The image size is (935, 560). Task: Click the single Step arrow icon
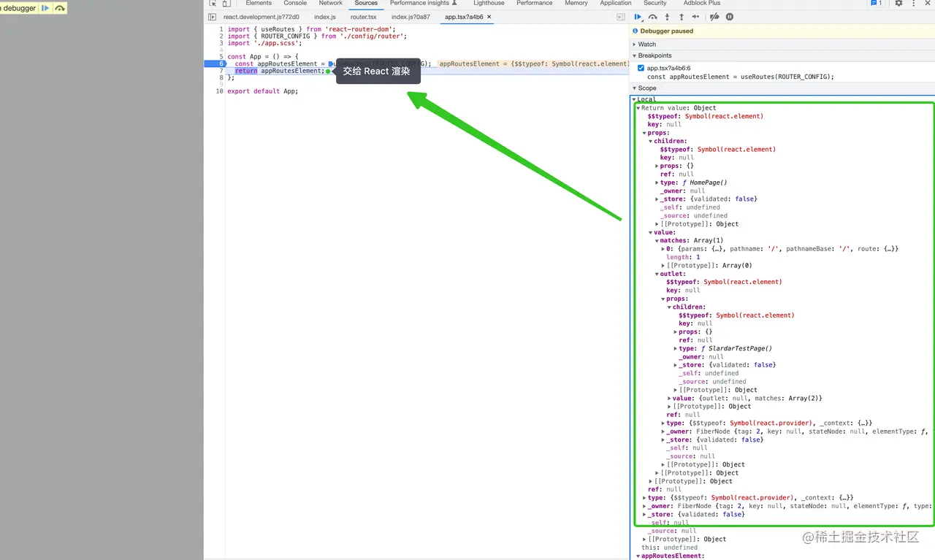click(695, 17)
